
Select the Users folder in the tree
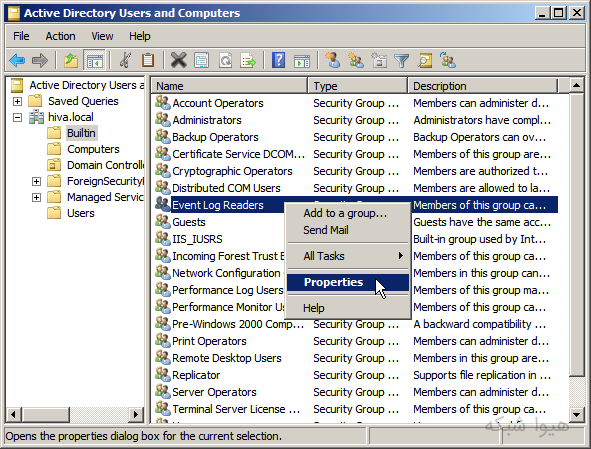pyautogui.click(x=81, y=213)
